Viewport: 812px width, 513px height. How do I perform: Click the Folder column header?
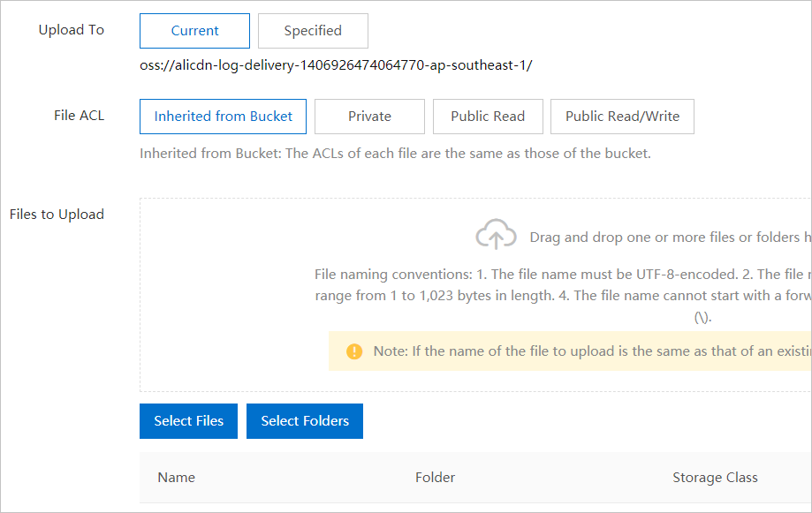[x=435, y=478]
